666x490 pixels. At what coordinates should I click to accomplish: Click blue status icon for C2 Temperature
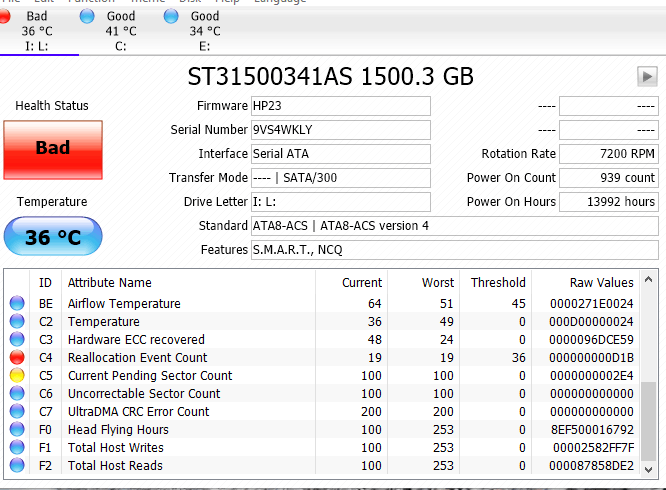click(17, 321)
